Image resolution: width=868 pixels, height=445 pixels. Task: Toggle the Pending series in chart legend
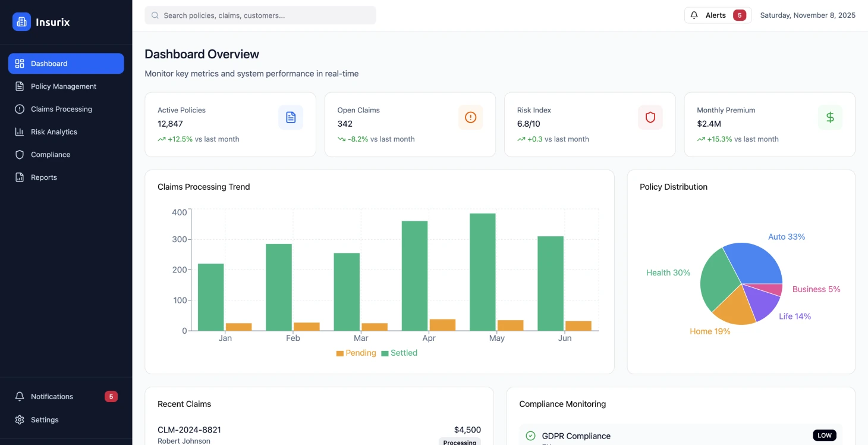pyautogui.click(x=356, y=353)
